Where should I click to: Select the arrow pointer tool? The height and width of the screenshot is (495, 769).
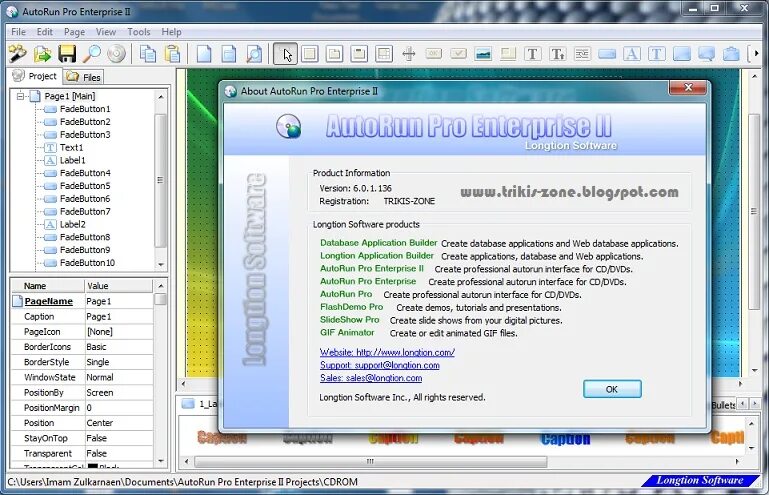(x=285, y=53)
